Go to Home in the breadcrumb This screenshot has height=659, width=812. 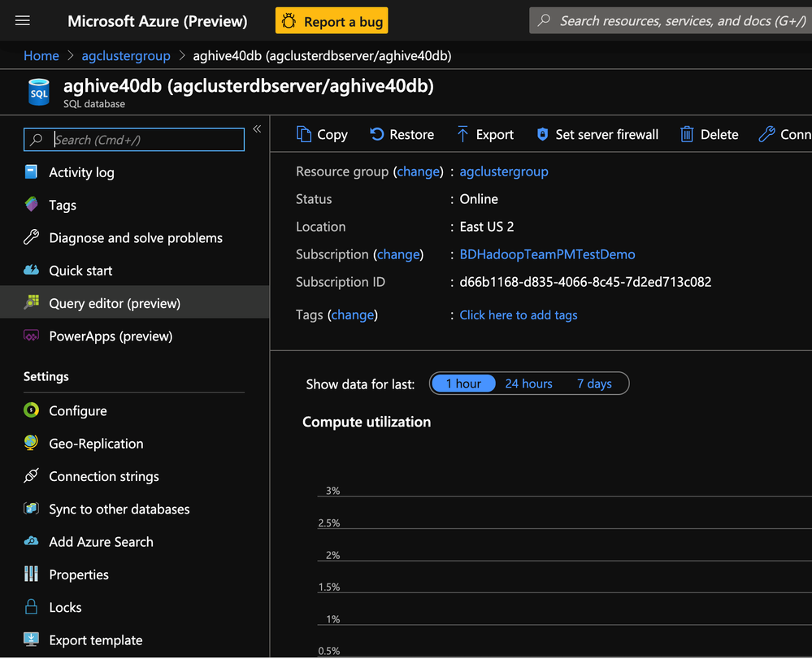click(x=41, y=55)
